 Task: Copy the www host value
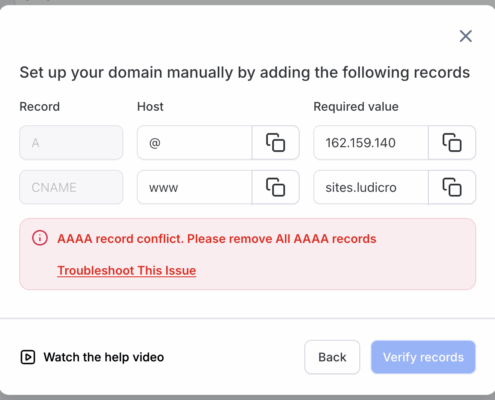276,187
